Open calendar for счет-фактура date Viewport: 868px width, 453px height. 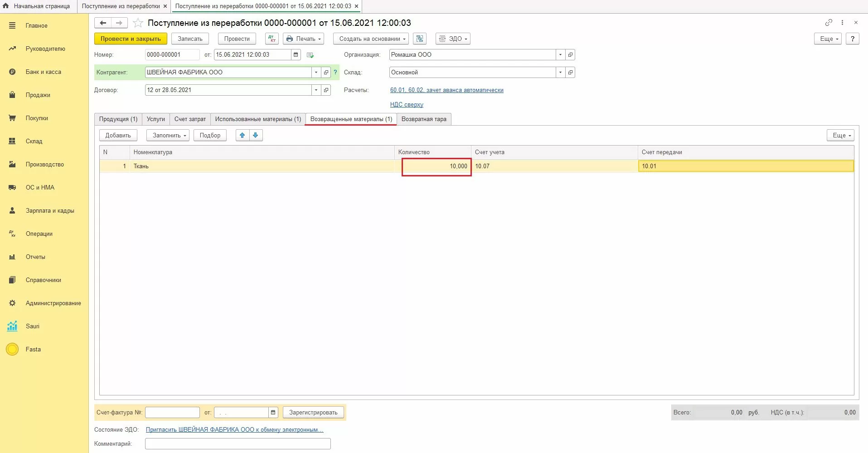pos(273,412)
